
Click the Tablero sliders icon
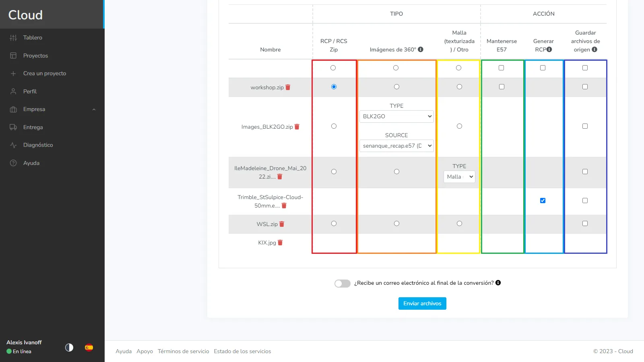pos(13,37)
